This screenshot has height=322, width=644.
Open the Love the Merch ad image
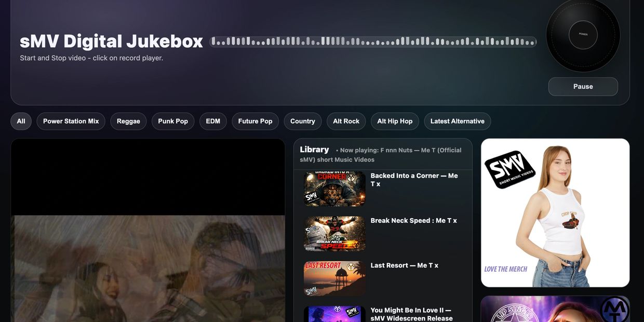tap(555, 212)
